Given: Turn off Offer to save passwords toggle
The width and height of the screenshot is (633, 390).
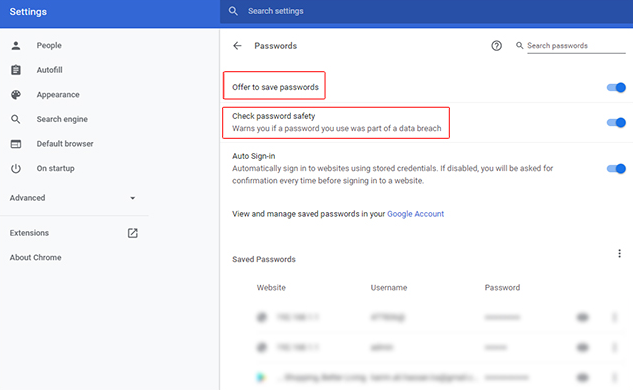Looking at the screenshot, I should point(616,87).
